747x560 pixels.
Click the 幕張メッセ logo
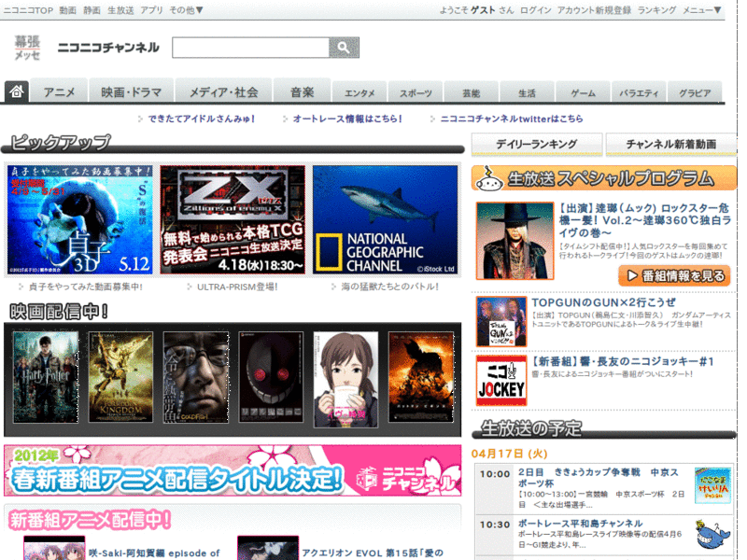coord(27,49)
